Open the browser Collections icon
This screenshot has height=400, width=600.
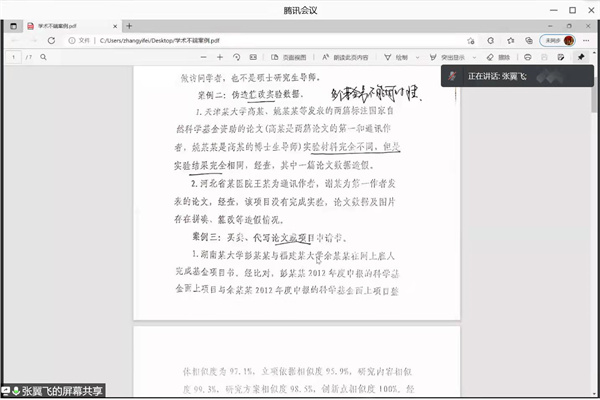[x=530, y=40]
